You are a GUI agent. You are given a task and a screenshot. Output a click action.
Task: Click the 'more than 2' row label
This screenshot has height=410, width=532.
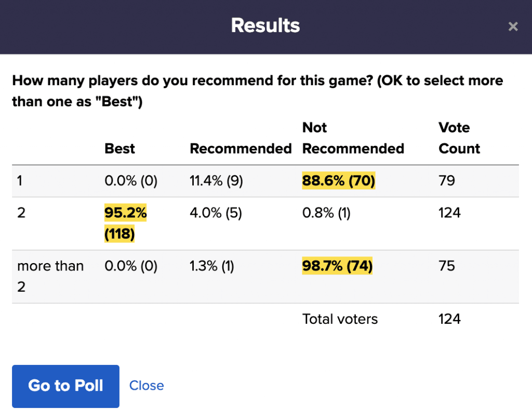(50, 276)
